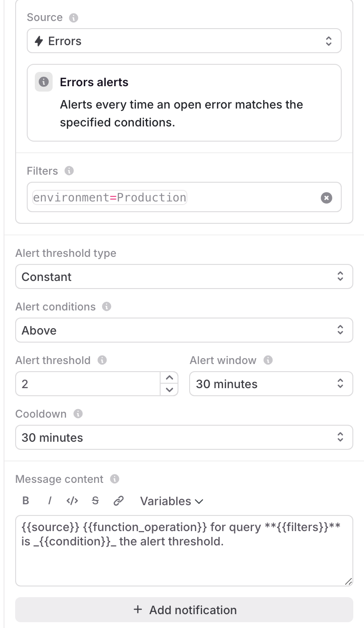Expand the Variables menu
Viewport: 364px width, 628px height.
171,501
